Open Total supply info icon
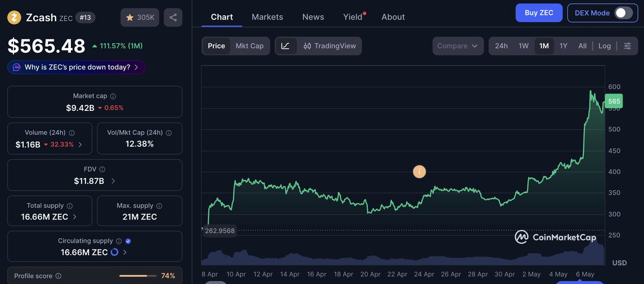Screen dimensions: 644x284 (69, 205)
